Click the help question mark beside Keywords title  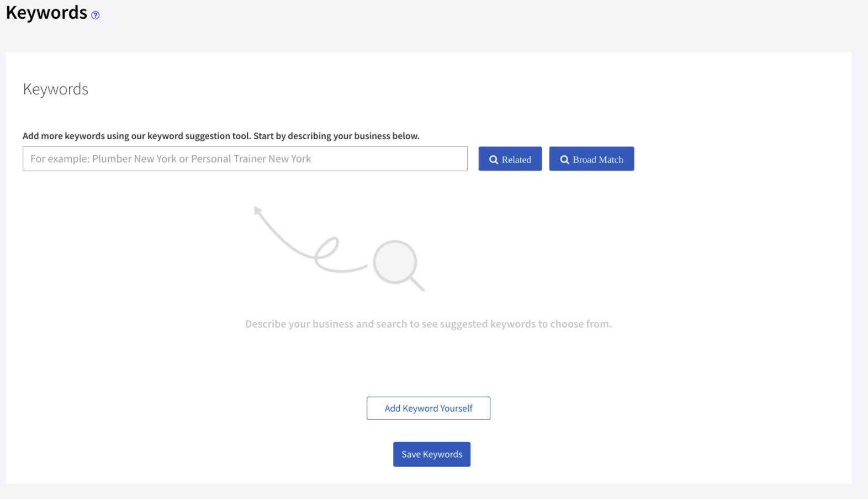click(x=96, y=15)
